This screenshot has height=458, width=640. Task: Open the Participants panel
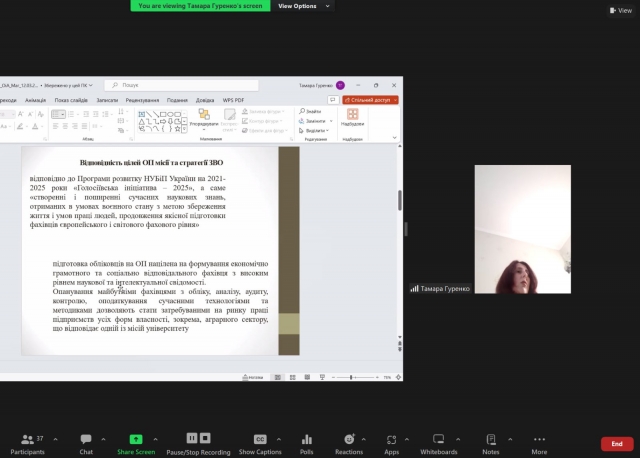click(x=27, y=439)
